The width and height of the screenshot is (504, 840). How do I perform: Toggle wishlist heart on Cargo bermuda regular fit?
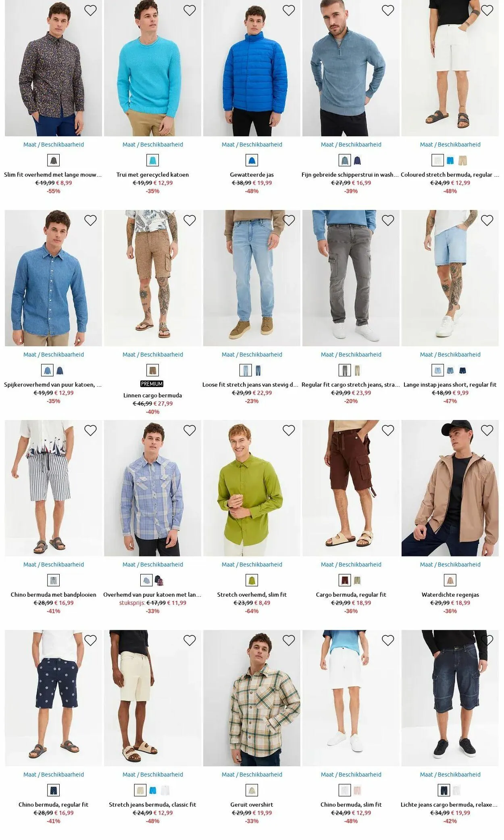coord(388,430)
